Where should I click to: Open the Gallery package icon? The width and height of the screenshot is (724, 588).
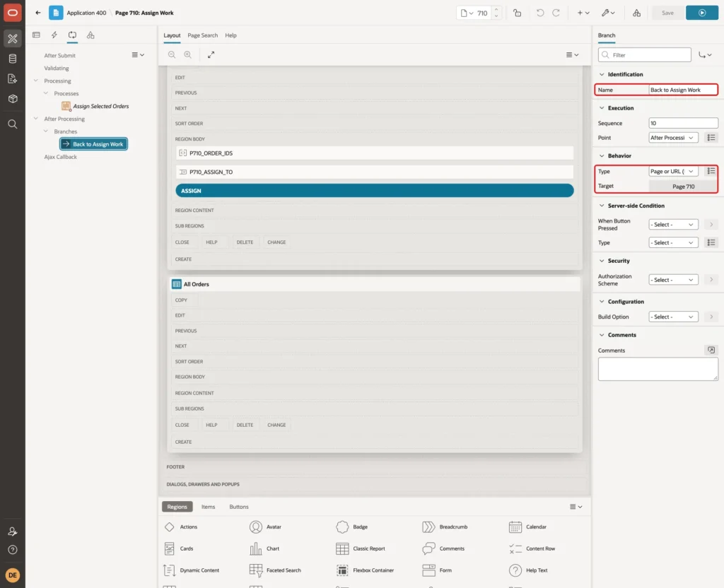[13, 99]
